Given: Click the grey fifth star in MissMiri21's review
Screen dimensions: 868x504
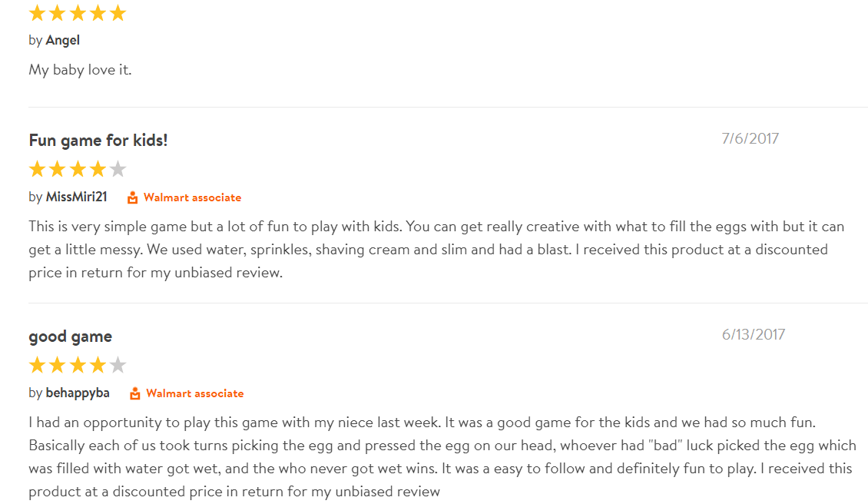Looking at the screenshot, I should [x=118, y=169].
